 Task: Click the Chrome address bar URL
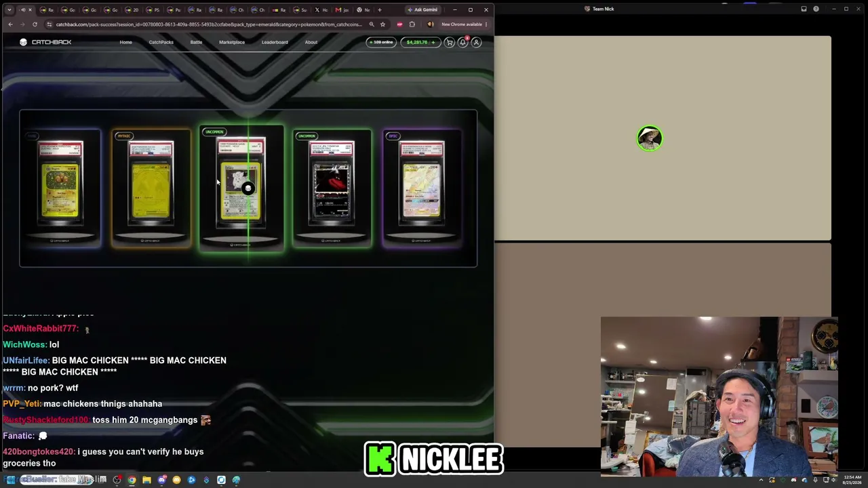[x=209, y=24]
